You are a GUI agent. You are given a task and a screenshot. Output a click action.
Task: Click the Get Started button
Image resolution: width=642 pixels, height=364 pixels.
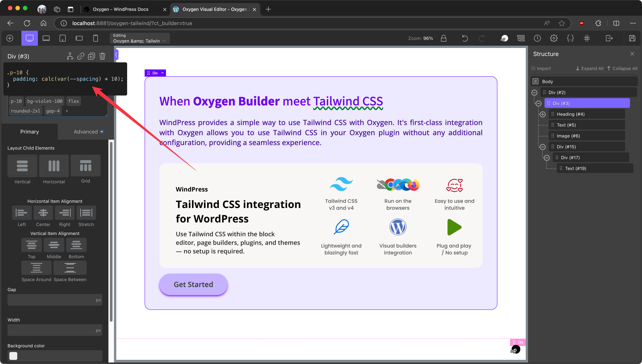[193, 284]
